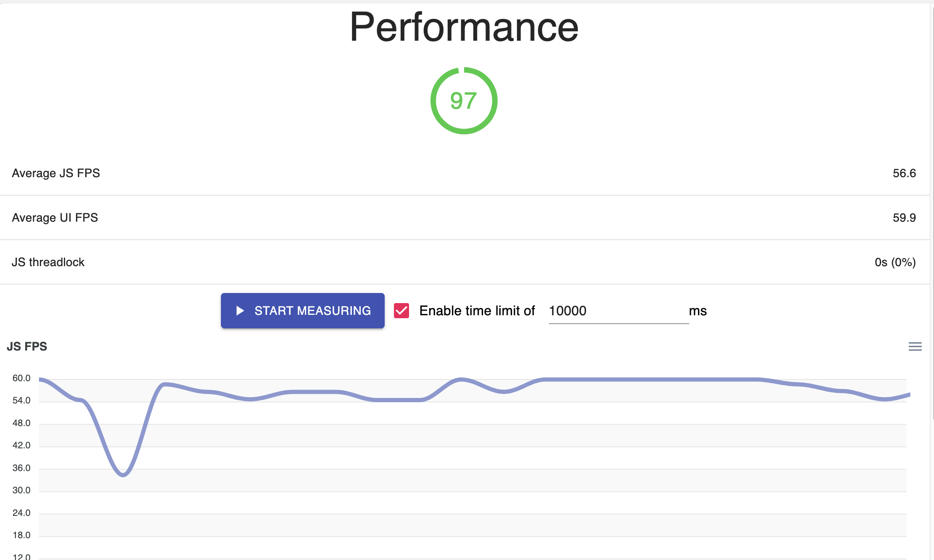Open the JS FPS chart hamburger menu
934x560 pixels.
[x=915, y=346]
